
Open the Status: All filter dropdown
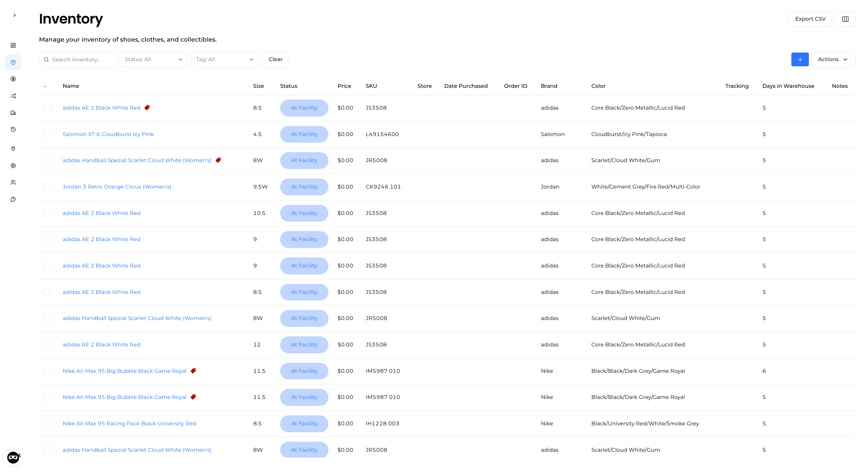click(x=154, y=59)
